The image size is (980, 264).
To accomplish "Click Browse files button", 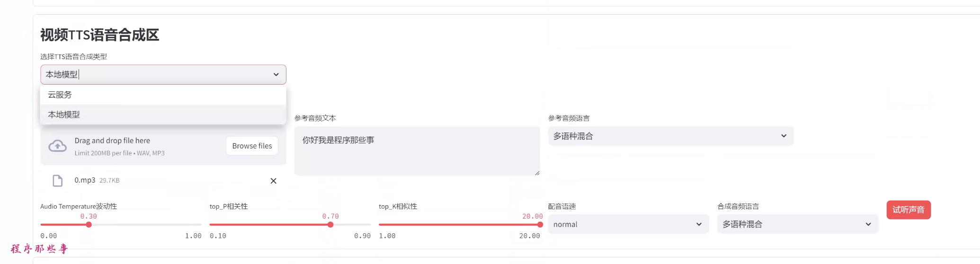I will [252, 146].
